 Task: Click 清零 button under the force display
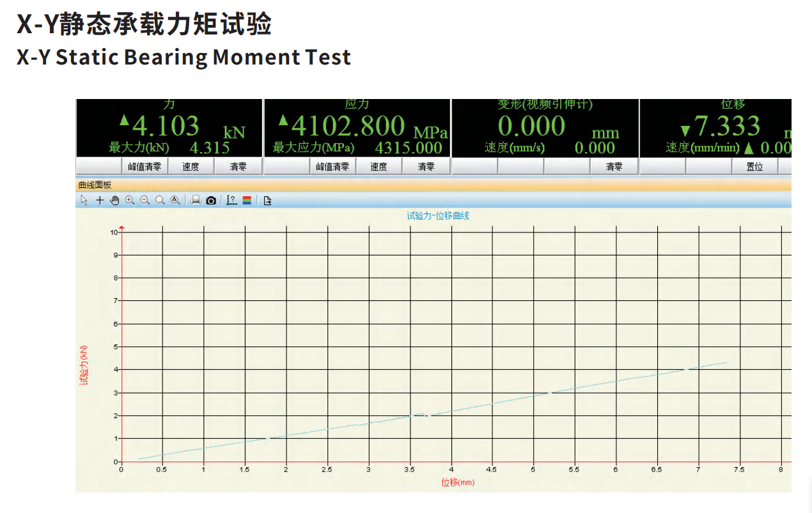pyautogui.click(x=238, y=167)
